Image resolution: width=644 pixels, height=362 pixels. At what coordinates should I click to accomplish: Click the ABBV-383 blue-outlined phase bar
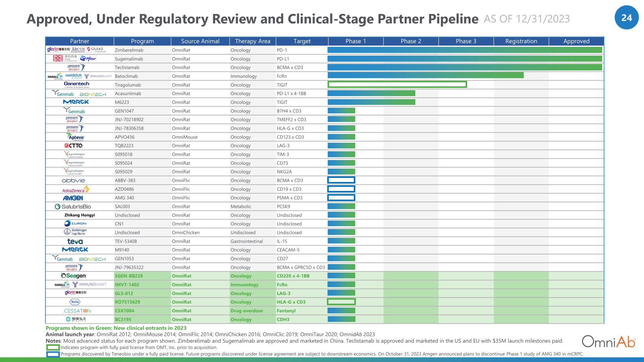pos(341,180)
